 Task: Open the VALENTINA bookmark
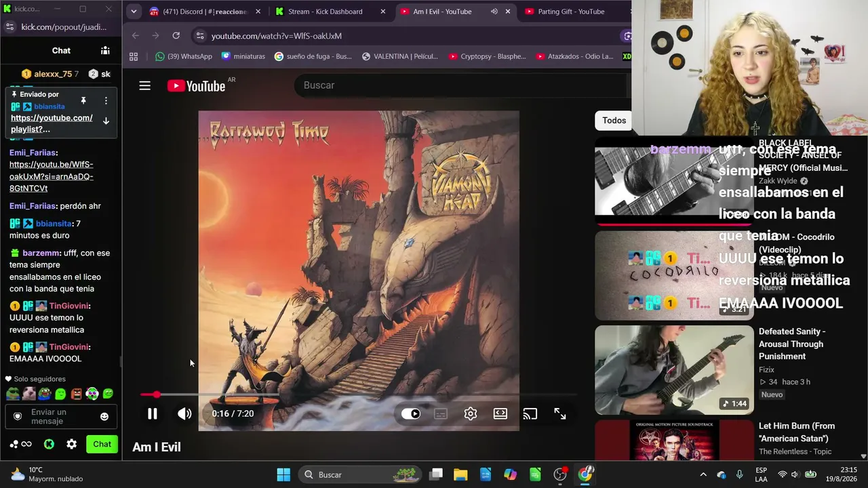[x=400, y=56]
